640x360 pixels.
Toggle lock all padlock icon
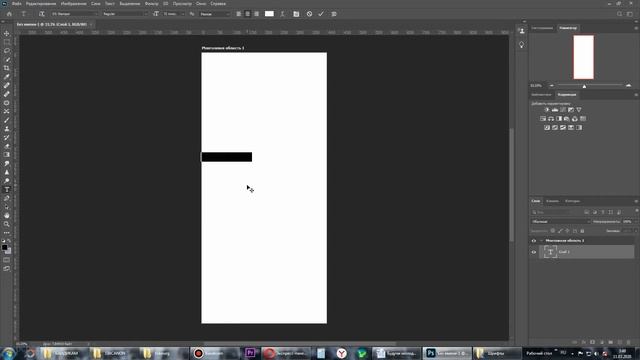coord(582,231)
